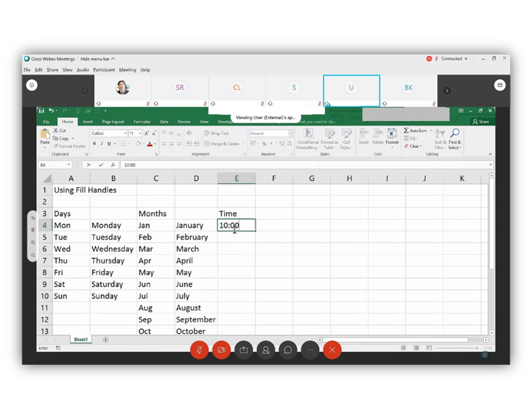Open the General number format dropdown
The image size is (532, 419).
pos(270,134)
